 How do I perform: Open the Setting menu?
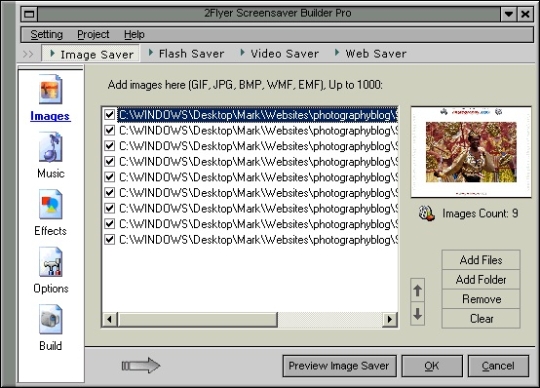click(x=46, y=34)
